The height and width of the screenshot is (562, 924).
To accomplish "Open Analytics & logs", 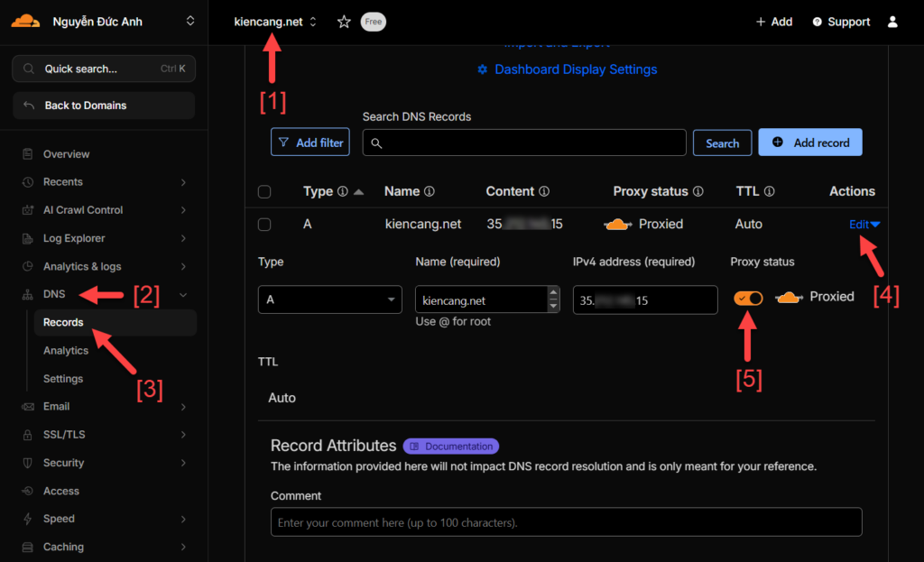I will 78,265.
